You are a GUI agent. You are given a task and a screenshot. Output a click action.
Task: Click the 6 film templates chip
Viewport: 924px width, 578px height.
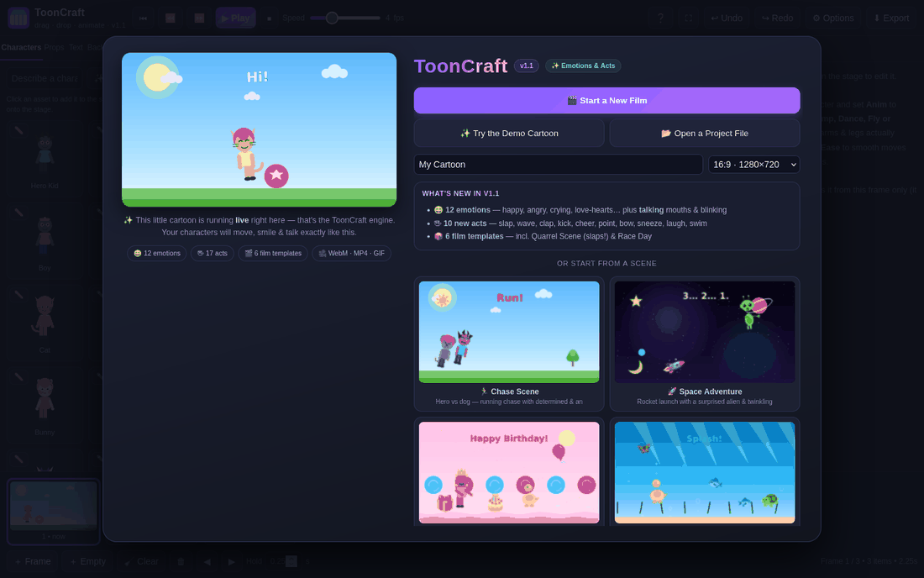[273, 254]
